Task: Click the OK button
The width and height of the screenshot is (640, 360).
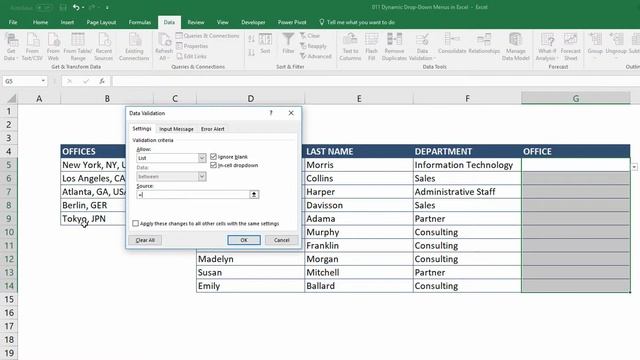Action: (x=244, y=240)
